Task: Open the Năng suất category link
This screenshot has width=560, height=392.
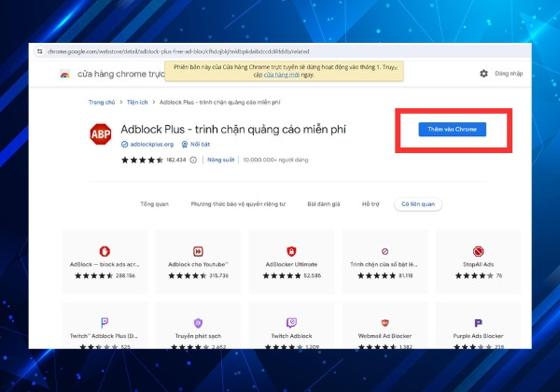Action: 220,160
